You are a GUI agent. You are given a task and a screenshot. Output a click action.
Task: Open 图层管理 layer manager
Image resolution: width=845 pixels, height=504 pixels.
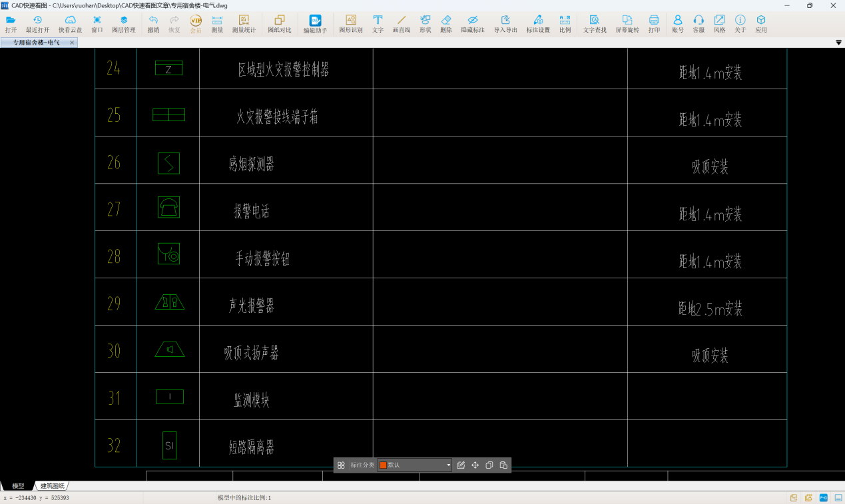[124, 24]
